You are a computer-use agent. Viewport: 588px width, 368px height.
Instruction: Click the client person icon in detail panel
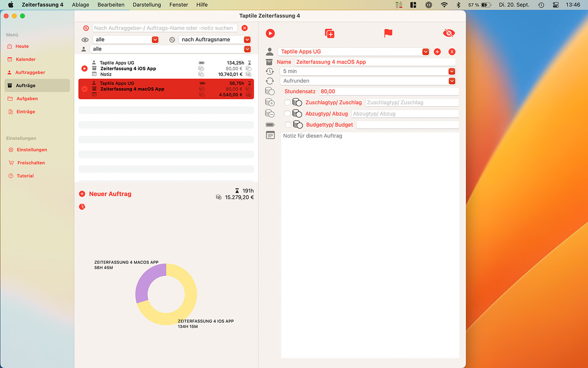[269, 52]
